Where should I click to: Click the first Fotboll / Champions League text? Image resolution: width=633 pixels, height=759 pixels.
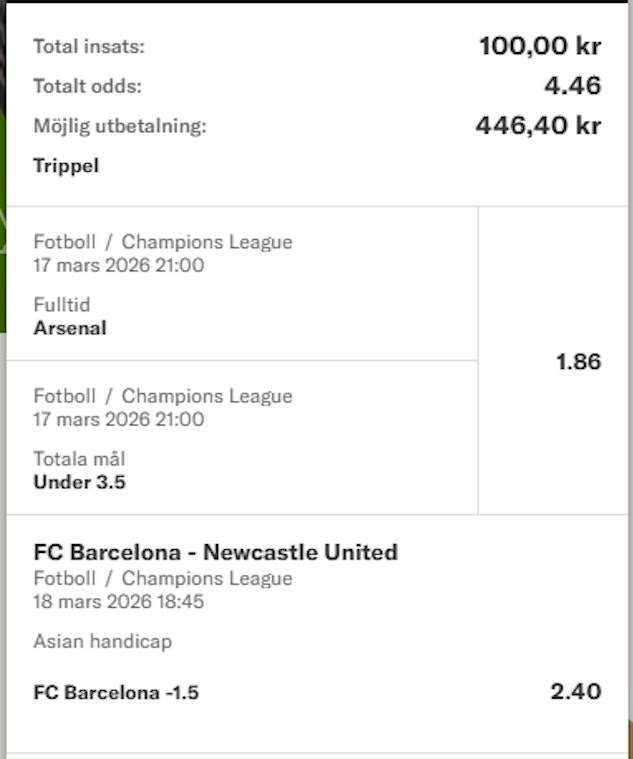coord(163,242)
